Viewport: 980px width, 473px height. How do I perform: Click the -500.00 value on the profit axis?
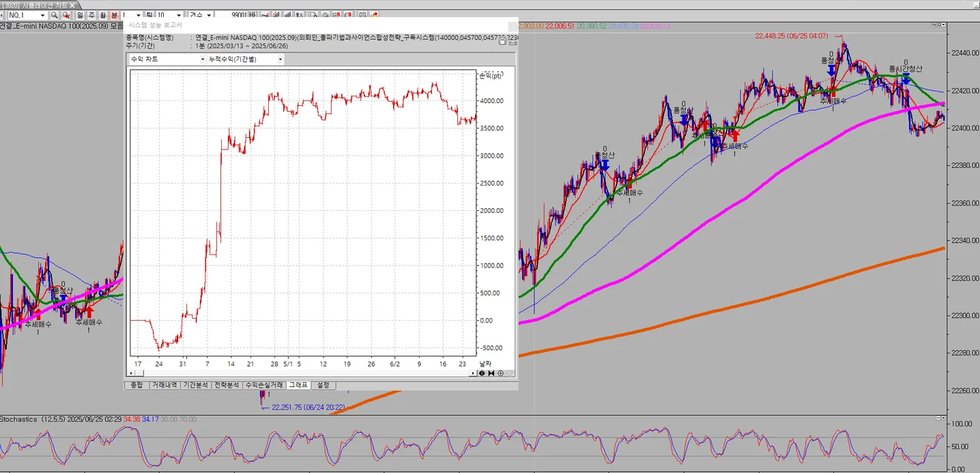pyautogui.click(x=491, y=348)
